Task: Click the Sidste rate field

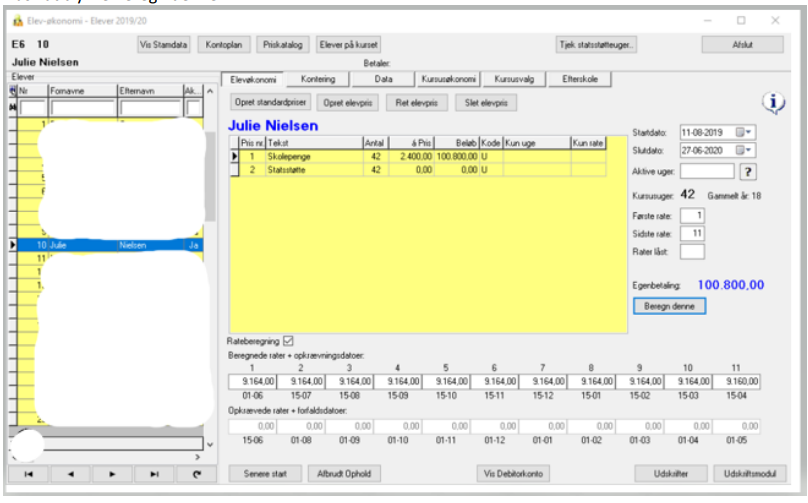Action: 692,234
